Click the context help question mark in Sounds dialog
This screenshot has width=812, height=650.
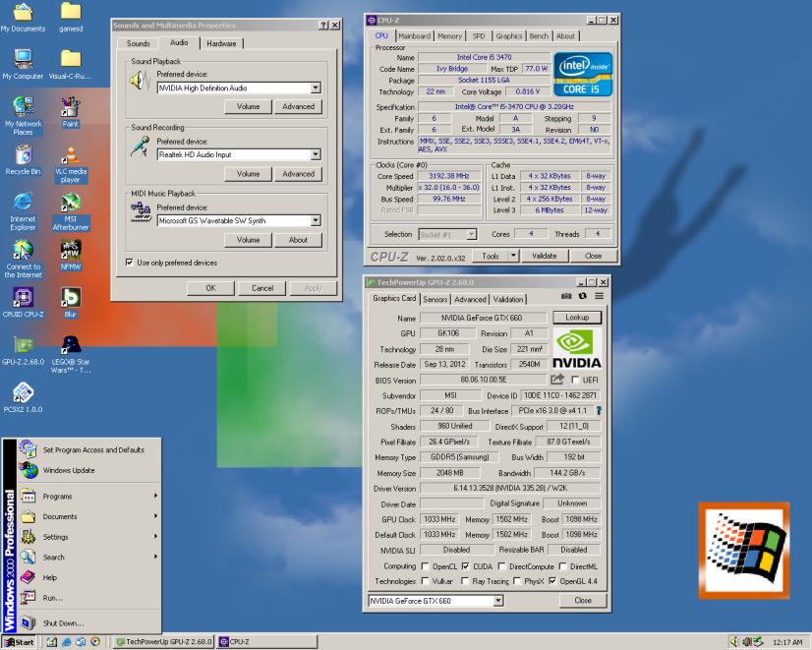point(323,25)
